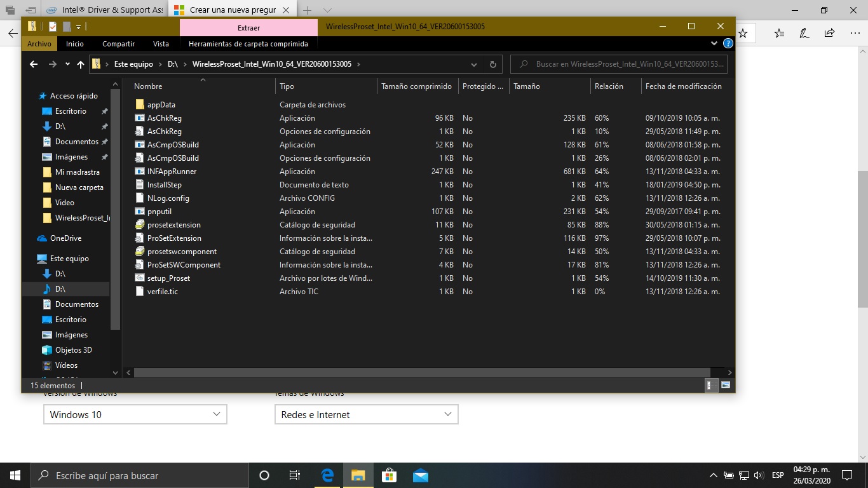Open 'Nueva carpeta' in the sidebar
Screen dimensions: 868x488
[x=79, y=187]
